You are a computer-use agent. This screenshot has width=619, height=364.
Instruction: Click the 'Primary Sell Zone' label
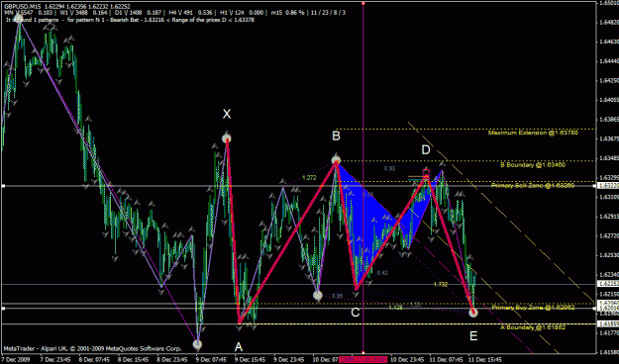click(533, 185)
